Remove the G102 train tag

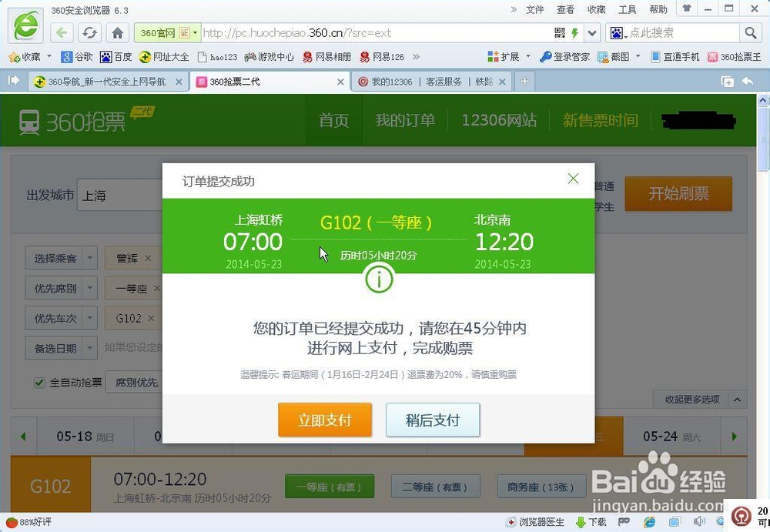pos(151,318)
